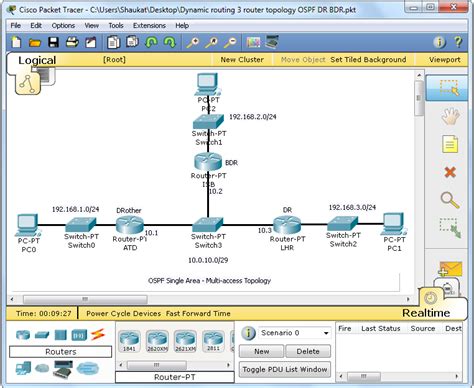Click the Zoom Reset magnifier icon
474x388 pixels.
click(x=211, y=42)
